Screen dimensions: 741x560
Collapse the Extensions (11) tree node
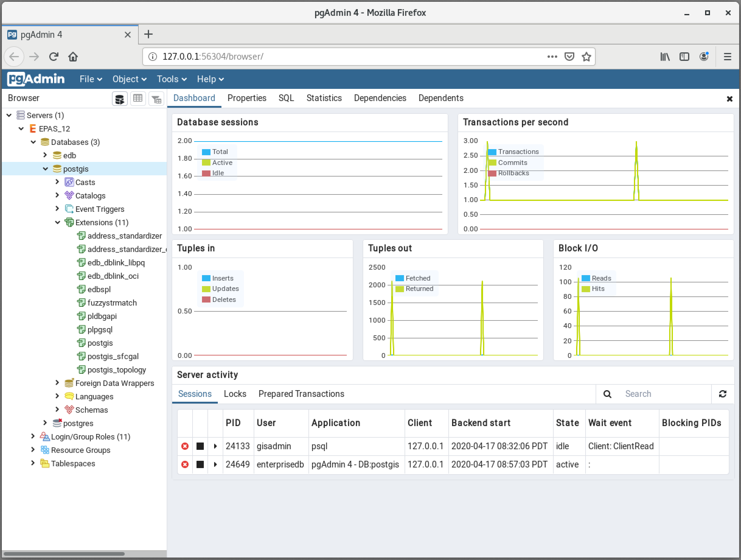(x=57, y=222)
